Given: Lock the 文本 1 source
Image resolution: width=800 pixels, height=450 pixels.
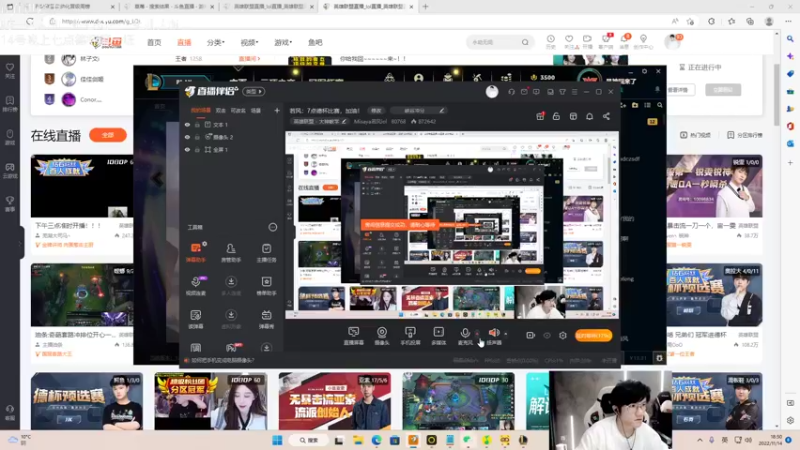Looking at the screenshot, I should [x=197, y=124].
